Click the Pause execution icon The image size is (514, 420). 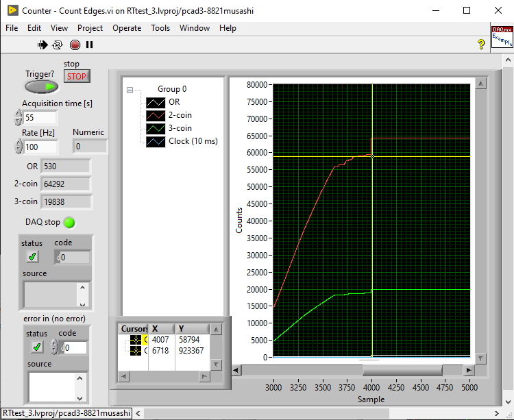[89, 45]
